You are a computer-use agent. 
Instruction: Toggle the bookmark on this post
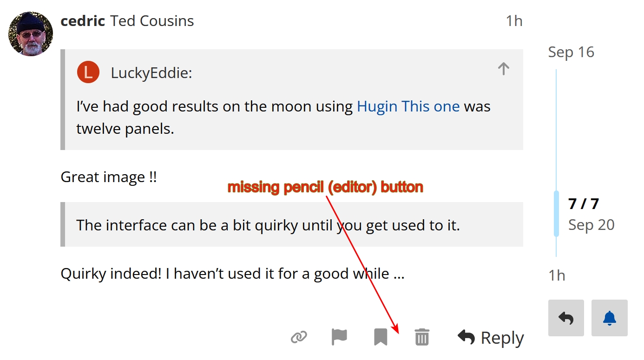(x=381, y=337)
